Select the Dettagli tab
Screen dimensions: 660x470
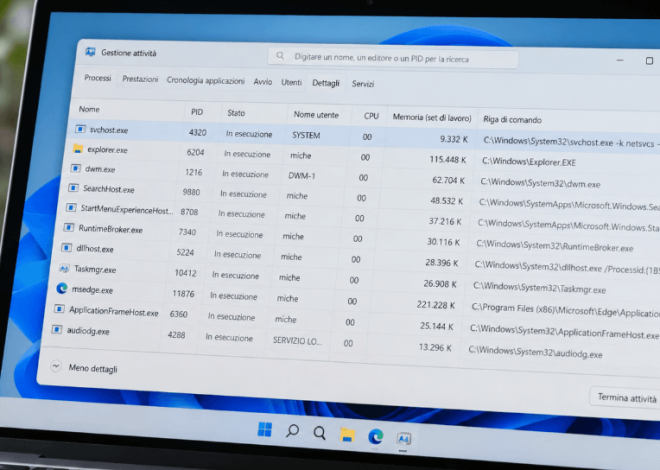click(x=326, y=83)
